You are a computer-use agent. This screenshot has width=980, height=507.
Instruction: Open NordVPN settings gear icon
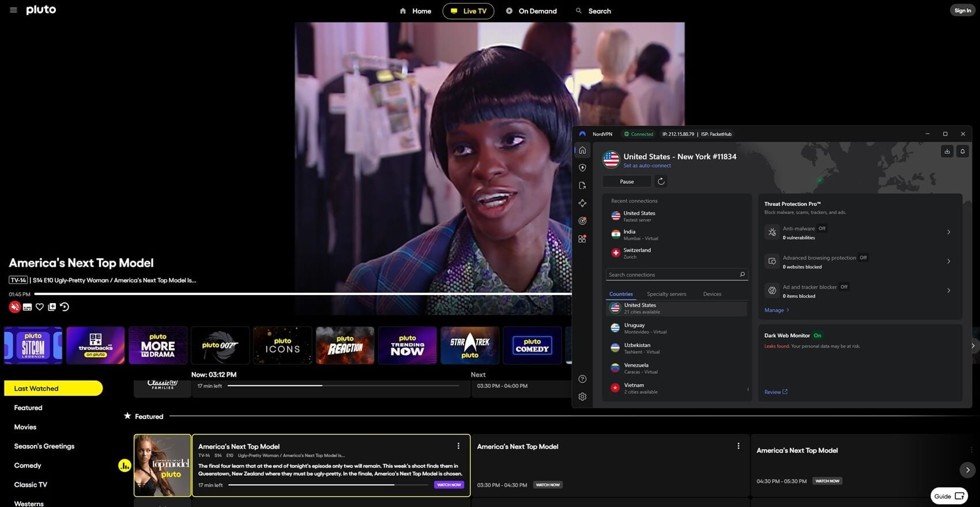[582, 396]
